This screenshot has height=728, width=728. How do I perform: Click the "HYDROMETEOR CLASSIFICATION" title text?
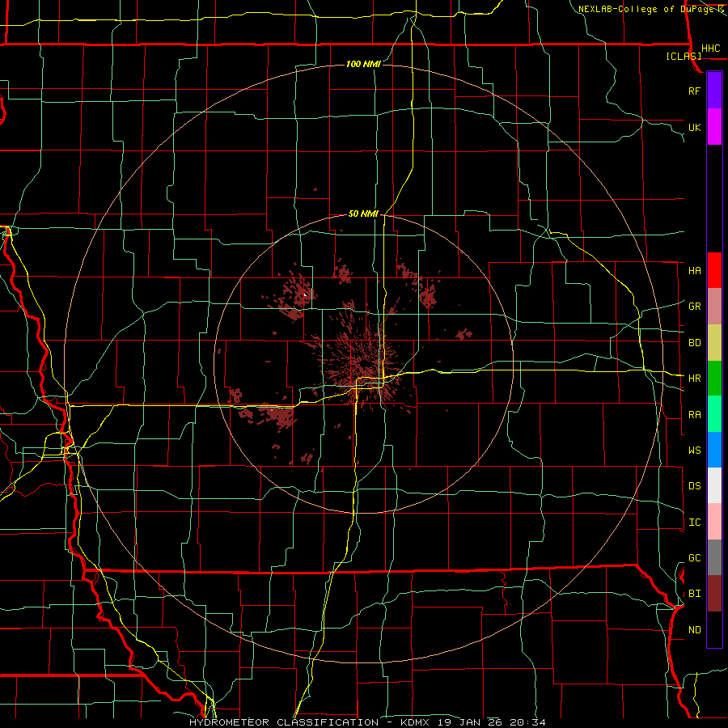point(284,722)
